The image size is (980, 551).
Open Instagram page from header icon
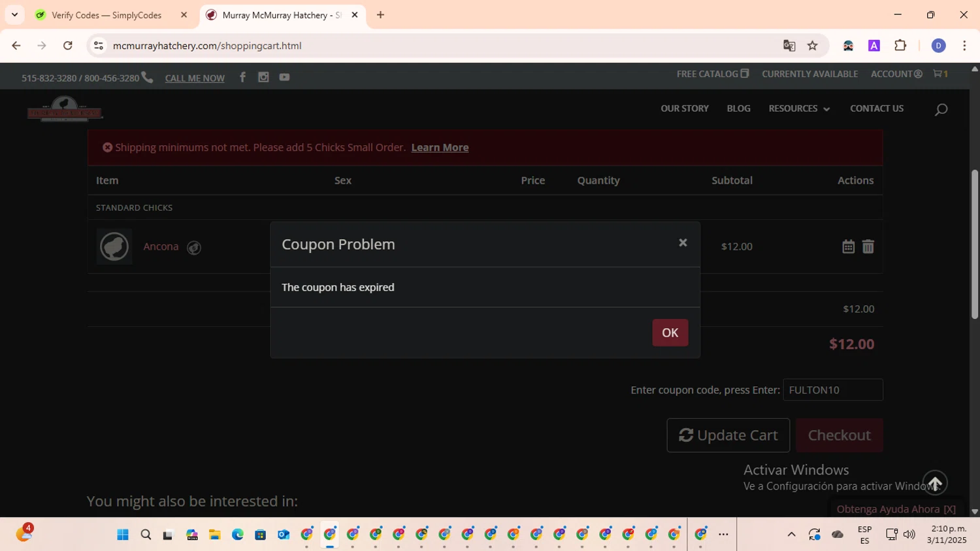263,77
